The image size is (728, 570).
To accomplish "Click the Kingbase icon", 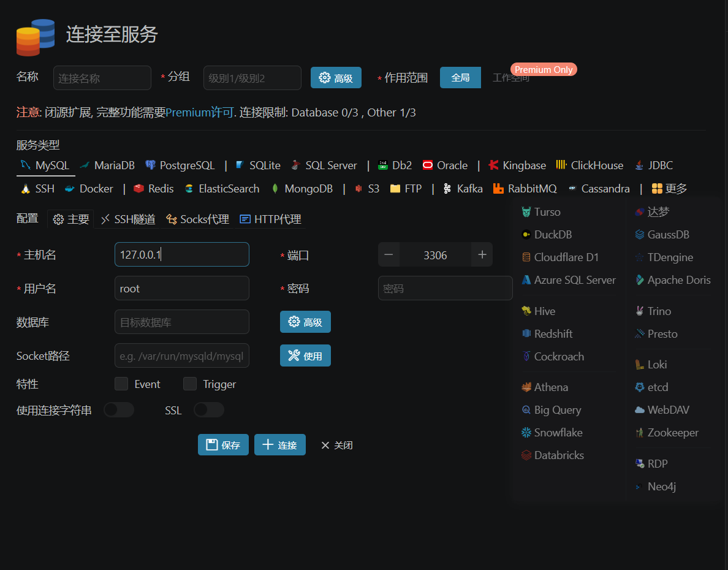I will [x=493, y=165].
